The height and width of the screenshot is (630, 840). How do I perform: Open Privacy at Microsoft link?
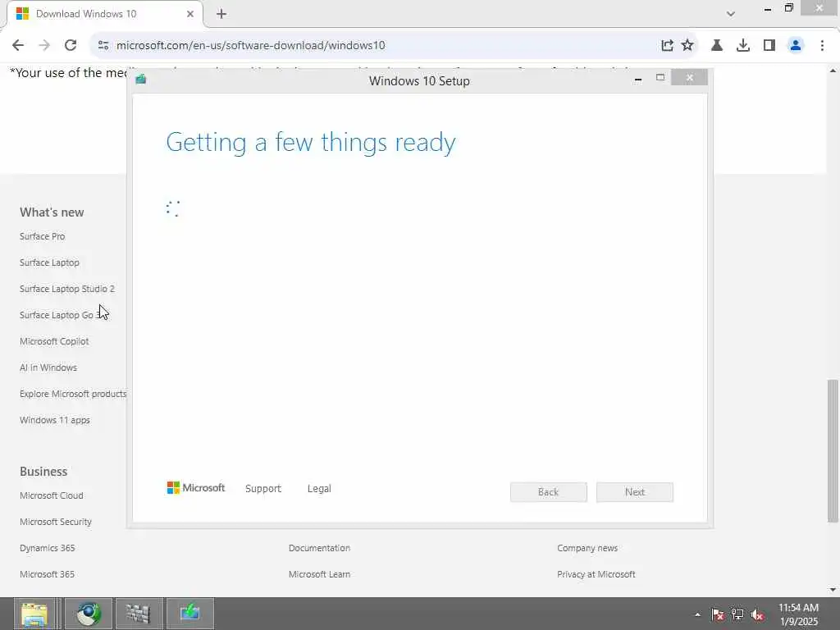[596, 574]
